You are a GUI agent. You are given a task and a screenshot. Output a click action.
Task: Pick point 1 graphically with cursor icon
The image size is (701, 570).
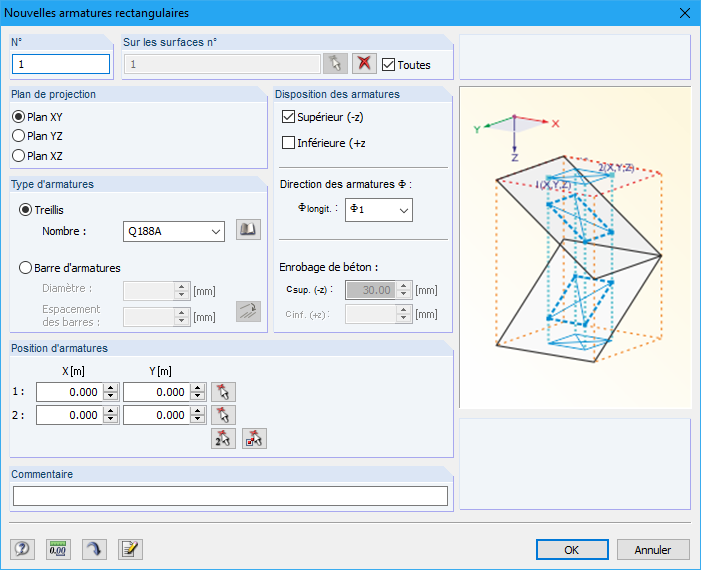click(x=223, y=392)
